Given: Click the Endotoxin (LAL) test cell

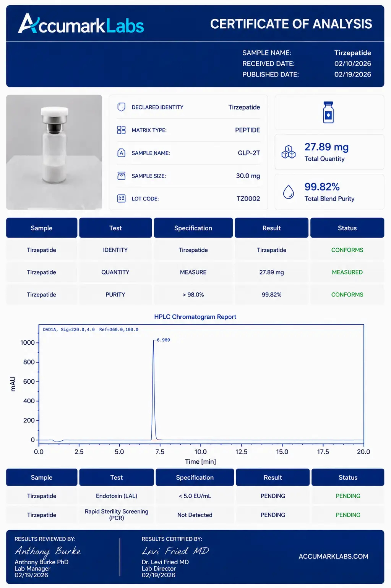Looking at the screenshot, I should tap(117, 496).
